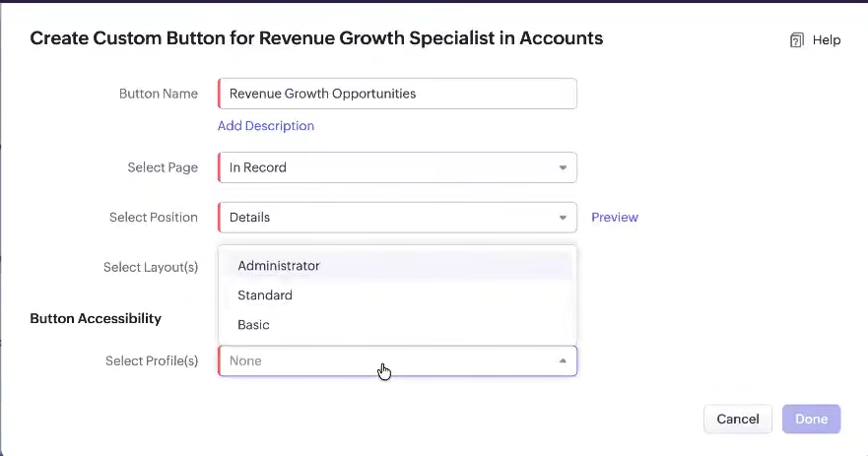Image resolution: width=868 pixels, height=456 pixels.
Task: Open the Preview link beside Select Position
Action: (615, 217)
